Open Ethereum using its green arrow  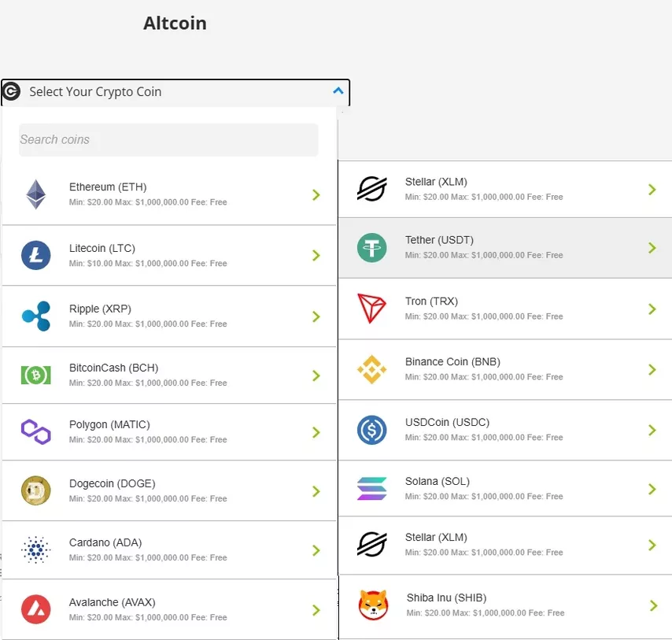pyautogui.click(x=316, y=195)
